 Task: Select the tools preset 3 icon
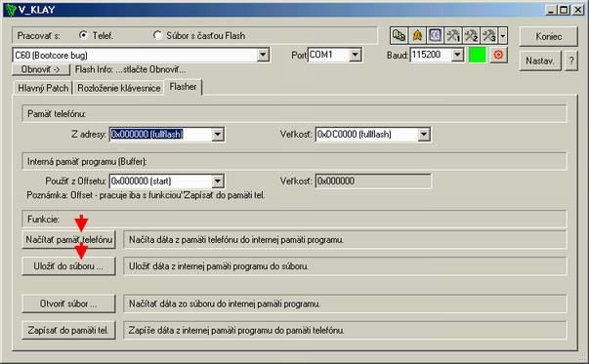489,36
